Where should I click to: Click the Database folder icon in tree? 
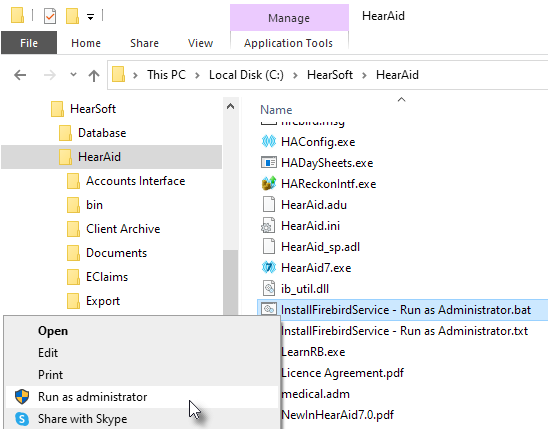pyautogui.click(x=65, y=133)
